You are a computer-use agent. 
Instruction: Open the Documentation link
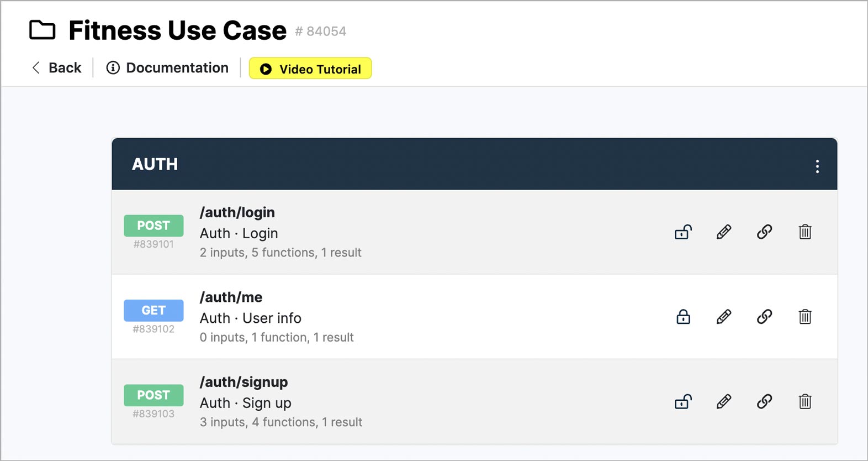pyautogui.click(x=167, y=68)
